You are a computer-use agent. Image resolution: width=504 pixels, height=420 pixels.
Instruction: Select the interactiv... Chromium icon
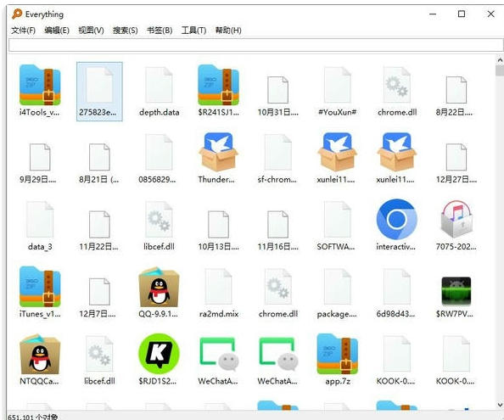[396, 220]
